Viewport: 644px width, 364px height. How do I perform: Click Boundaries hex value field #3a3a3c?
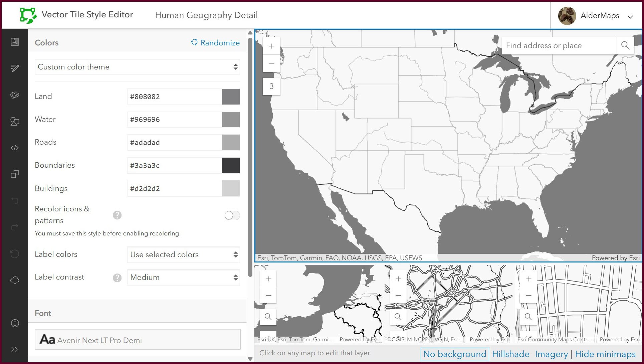pos(174,165)
